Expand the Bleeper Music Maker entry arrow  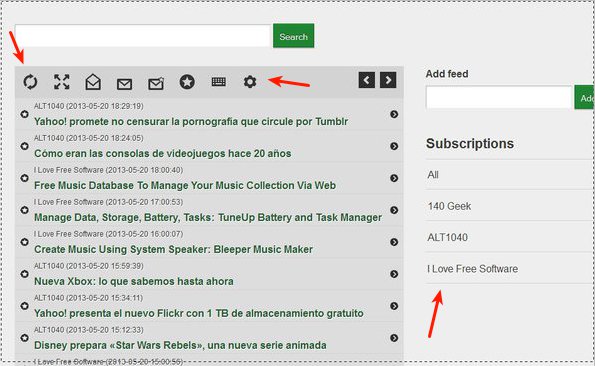pyautogui.click(x=394, y=242)
